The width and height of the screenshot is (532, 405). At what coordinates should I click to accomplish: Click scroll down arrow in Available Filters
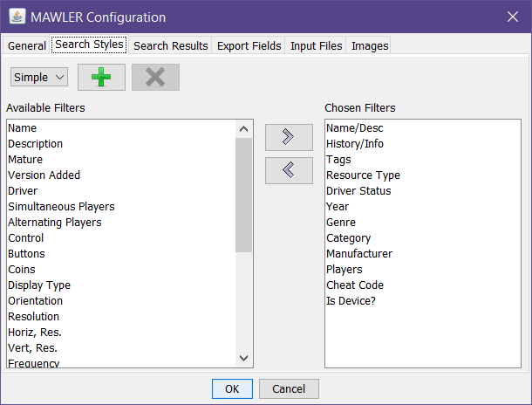click(x=244, y=358)
